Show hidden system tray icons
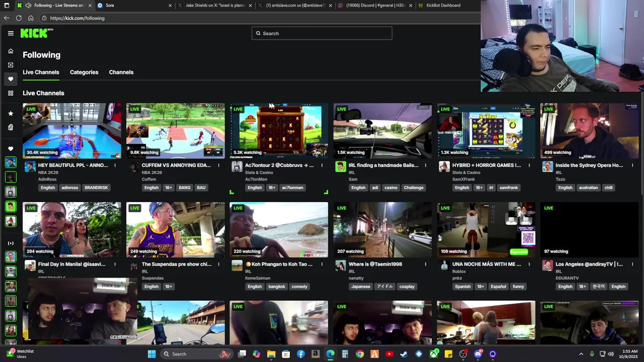This screenshot has width=644, height=362. [581, 354]
